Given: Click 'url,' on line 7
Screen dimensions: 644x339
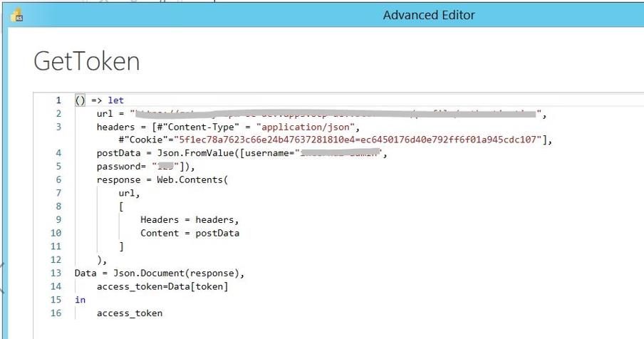Looking at the screenshot, I should (130, 193).
